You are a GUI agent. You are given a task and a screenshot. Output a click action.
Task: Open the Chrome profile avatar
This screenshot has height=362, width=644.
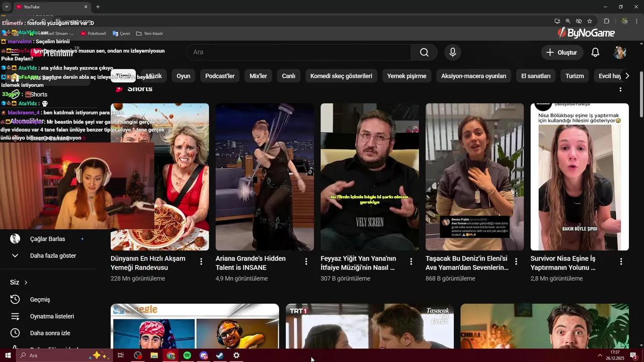[624, 21]
